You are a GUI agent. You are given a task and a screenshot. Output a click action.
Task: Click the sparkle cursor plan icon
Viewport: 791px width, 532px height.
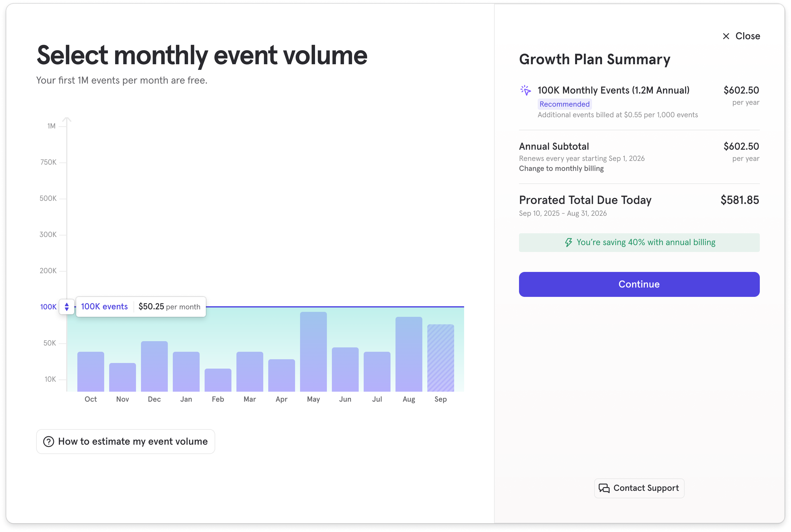coord(526,90)
